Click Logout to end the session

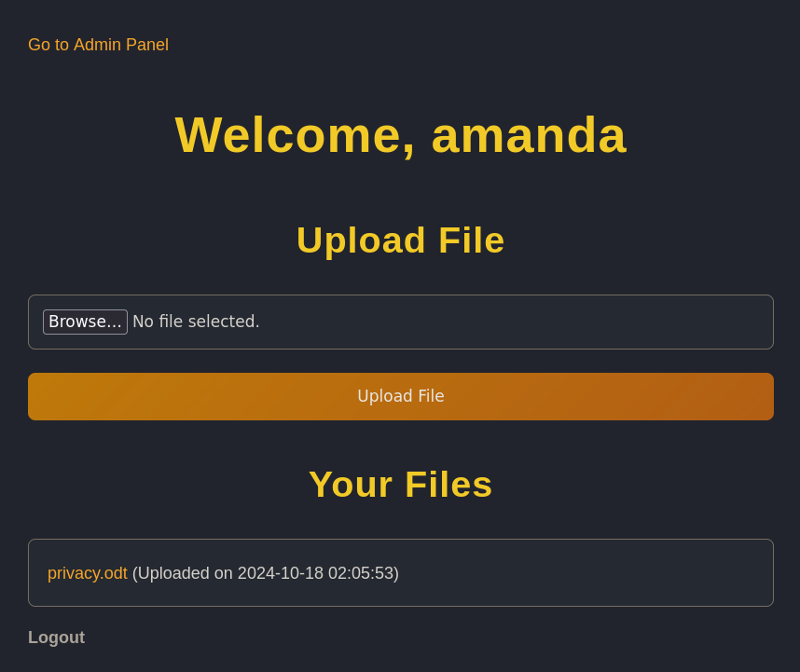click(x=56, y=638)
